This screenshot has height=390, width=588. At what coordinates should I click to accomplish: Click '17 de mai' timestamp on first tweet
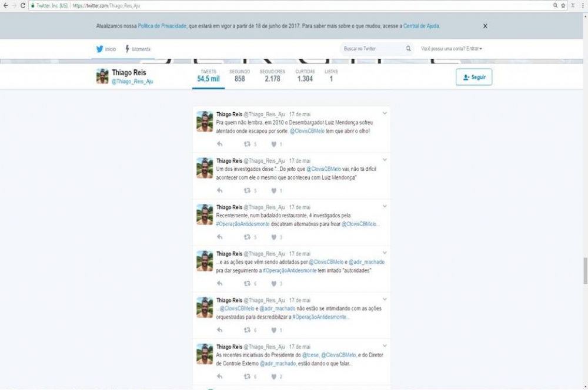coord(300,115)
